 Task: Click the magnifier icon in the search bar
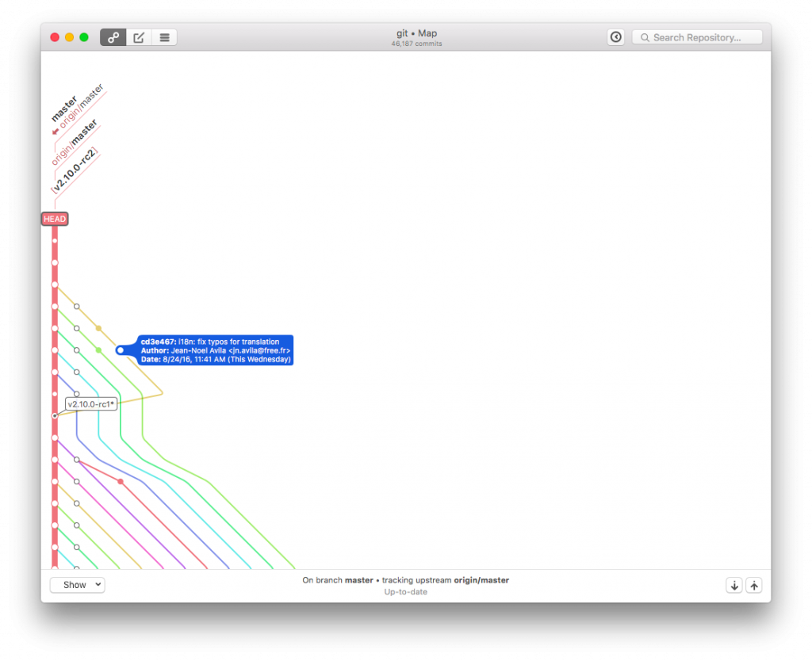coord(644,37)
